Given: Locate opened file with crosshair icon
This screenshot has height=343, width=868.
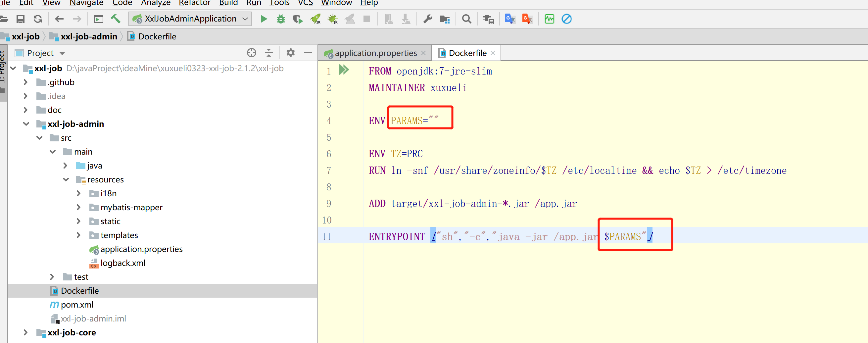Looking at the screenshot, I should click(251, 53).
